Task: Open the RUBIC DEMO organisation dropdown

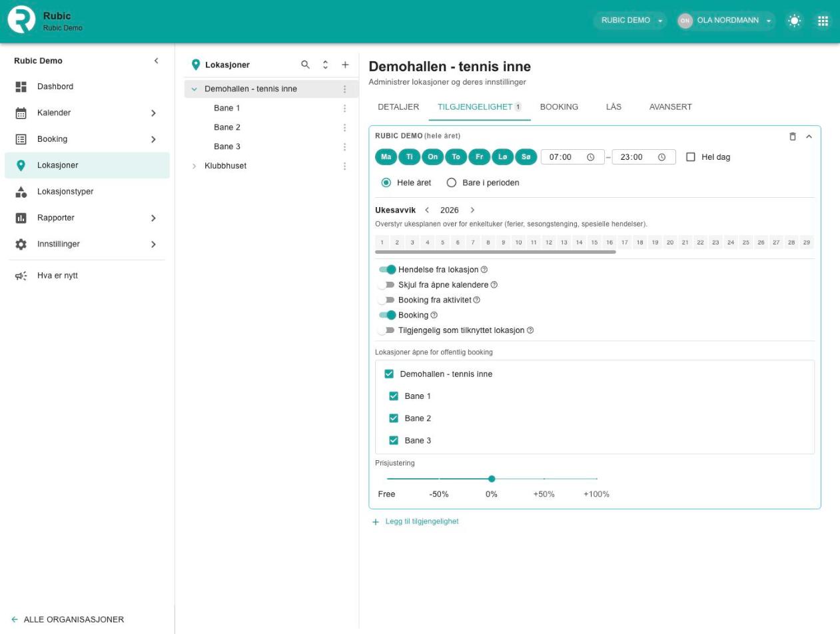Action: 631,21
